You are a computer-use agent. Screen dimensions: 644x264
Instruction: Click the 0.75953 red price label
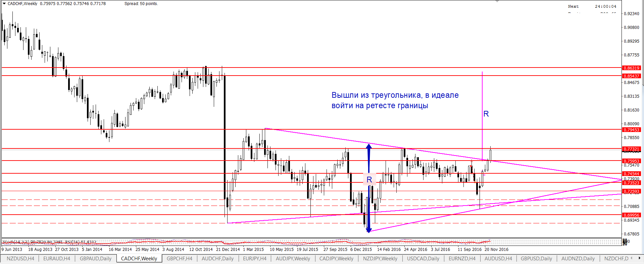tap(632, 161)
